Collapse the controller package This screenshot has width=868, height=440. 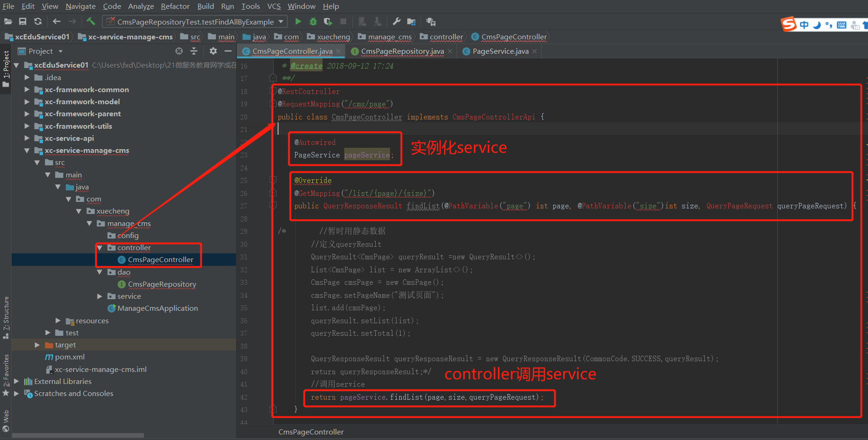point(100,248)
